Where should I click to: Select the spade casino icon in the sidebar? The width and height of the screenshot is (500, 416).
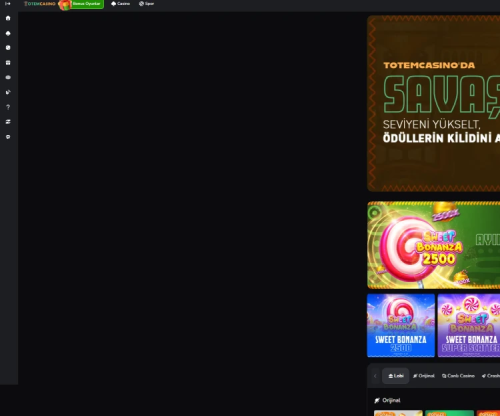pos(8,33)
